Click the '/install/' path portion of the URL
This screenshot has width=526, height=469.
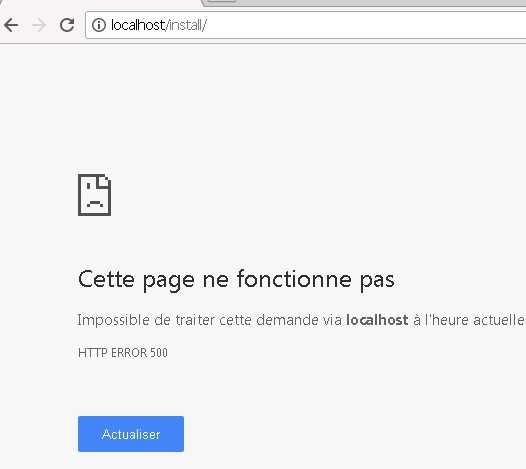click(x=187, y=25)
